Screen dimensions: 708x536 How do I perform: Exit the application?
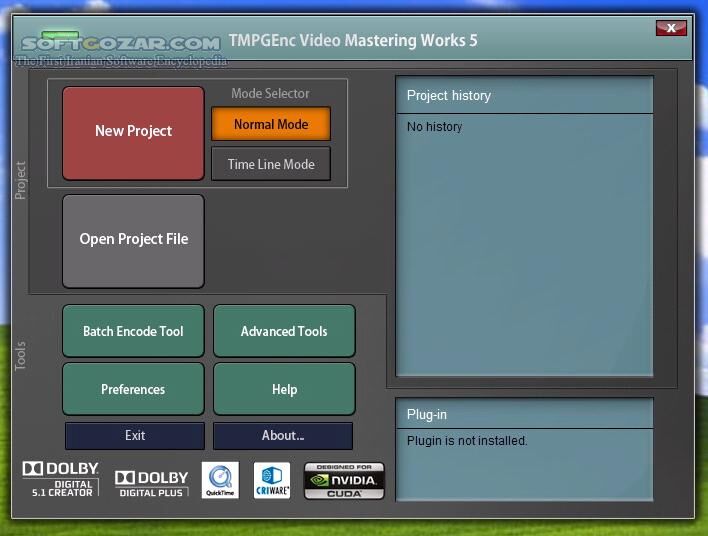pyautogui.click(x=135, y=435)
